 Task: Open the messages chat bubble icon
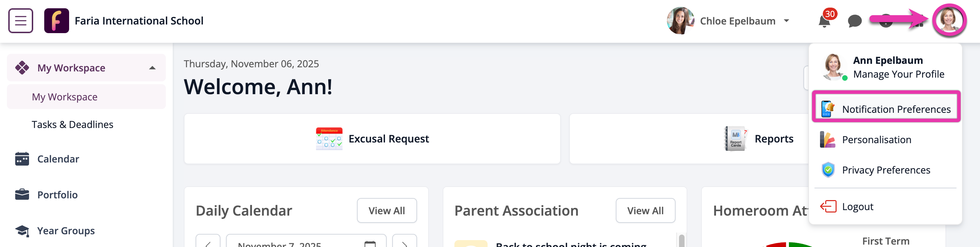[x=854, y=22]
